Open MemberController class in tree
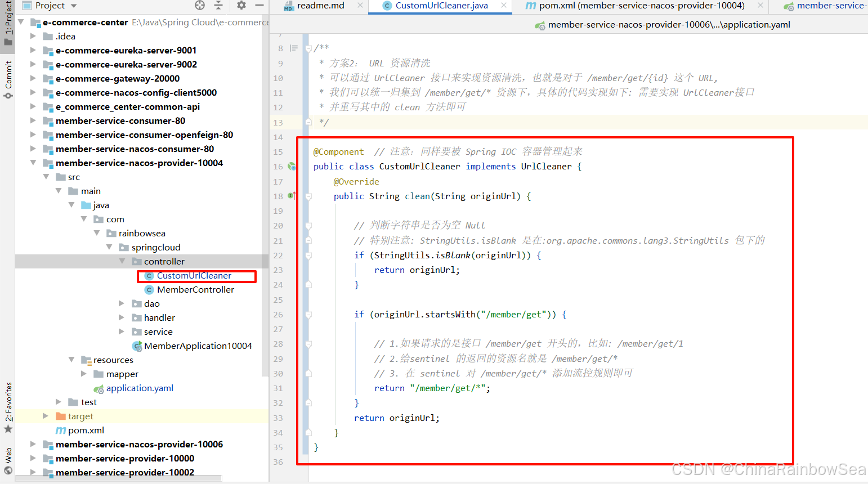This screenshot has height=484, width=868. tap(195, 289)
